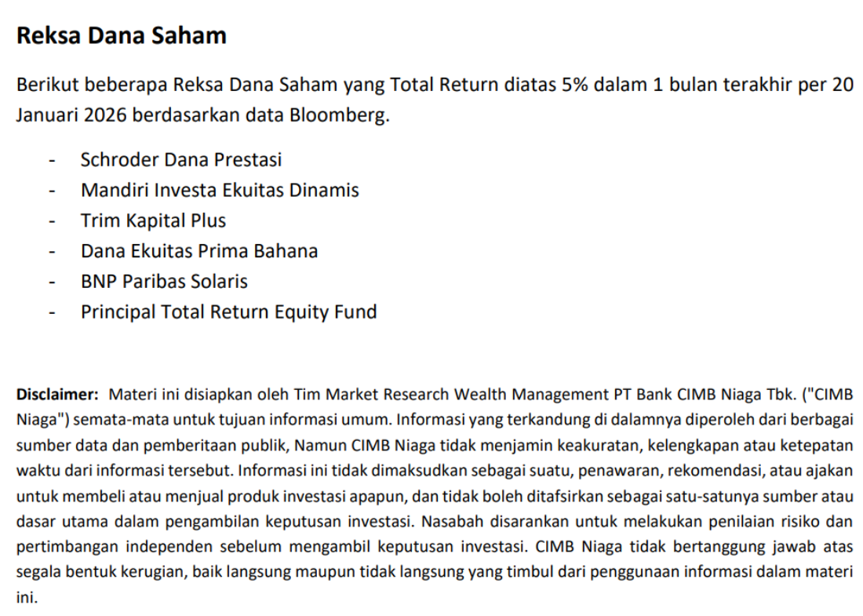Click the "BNP Paribas Solaris" list item
The width and height of the screenshot is (863, 616).
click(164, 282)
